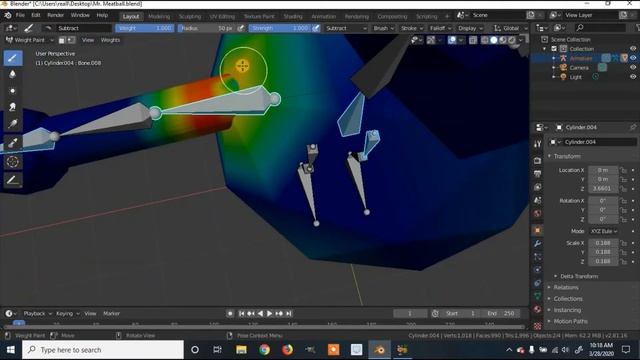Adjust the brush Weight slider
The image size is (640, 360).
pos(145,28)
